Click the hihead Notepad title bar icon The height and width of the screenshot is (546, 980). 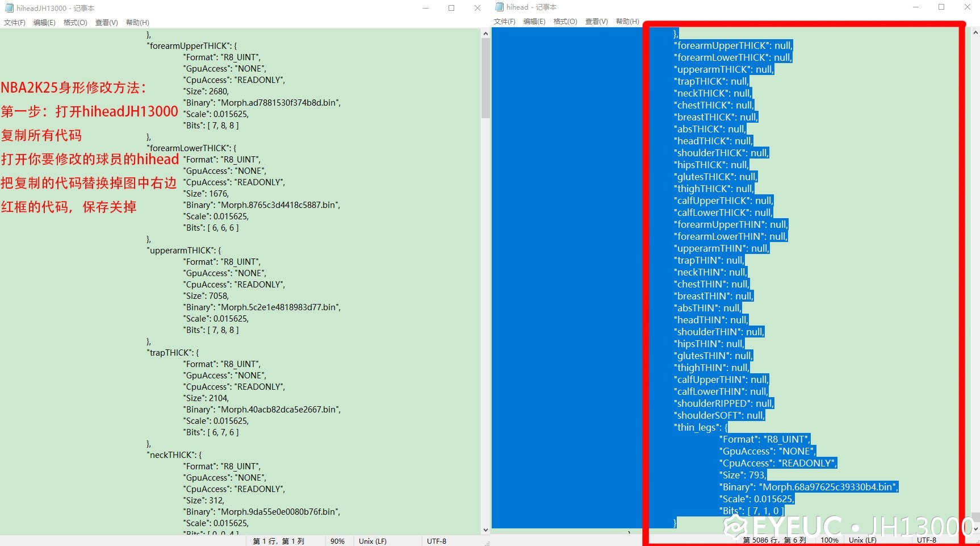click(500, 7)
